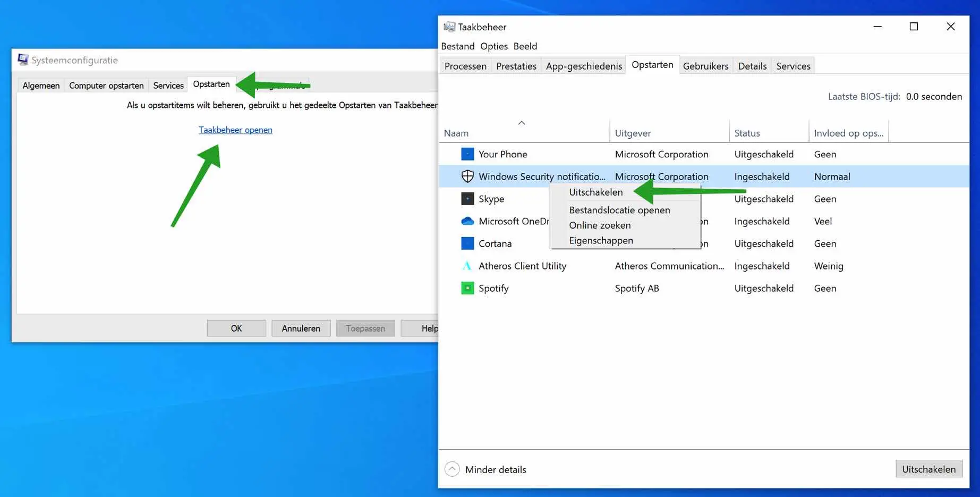Click the Systeemconfiguratie title bar icon
Screen dimensions: 980x497
[23, 60]
